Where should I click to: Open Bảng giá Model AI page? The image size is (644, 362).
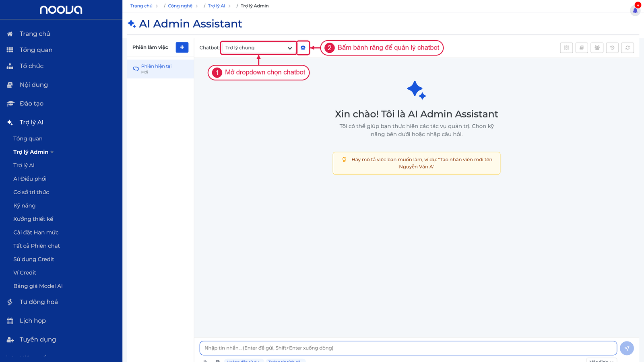coord(38,286)
